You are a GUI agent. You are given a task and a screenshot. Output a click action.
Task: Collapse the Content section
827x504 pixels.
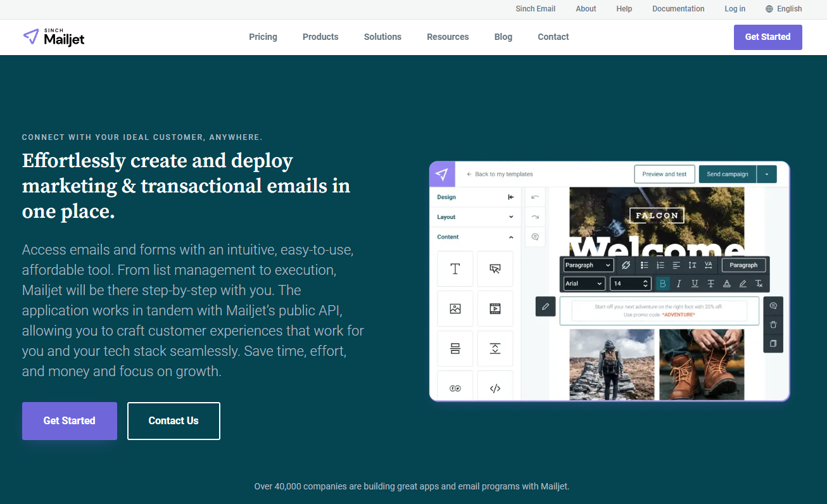(476, 237)
